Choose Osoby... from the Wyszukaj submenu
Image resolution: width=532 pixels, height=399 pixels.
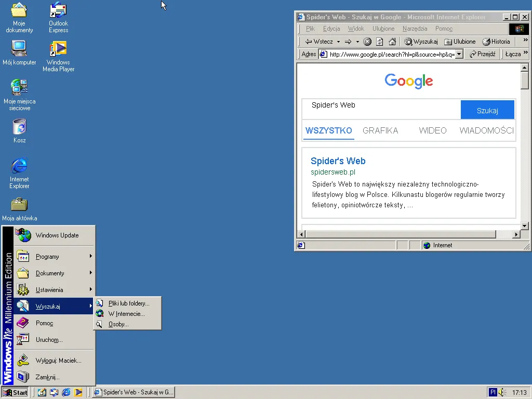coord(127,324)
